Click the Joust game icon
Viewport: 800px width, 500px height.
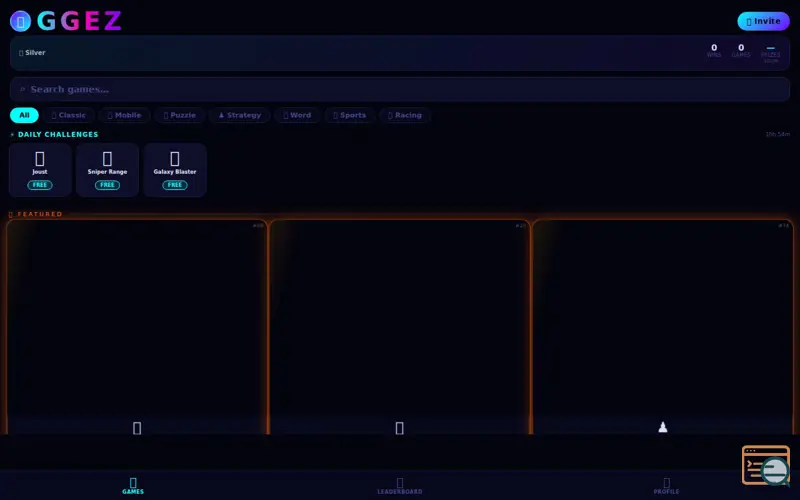tap(40, 159)
